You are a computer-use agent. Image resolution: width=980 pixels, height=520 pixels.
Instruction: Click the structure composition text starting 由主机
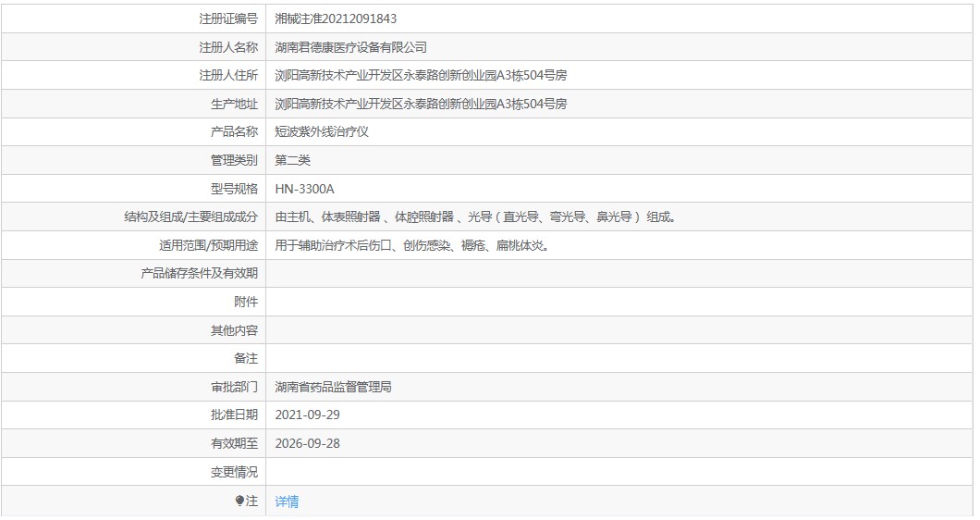coord(475,217)
